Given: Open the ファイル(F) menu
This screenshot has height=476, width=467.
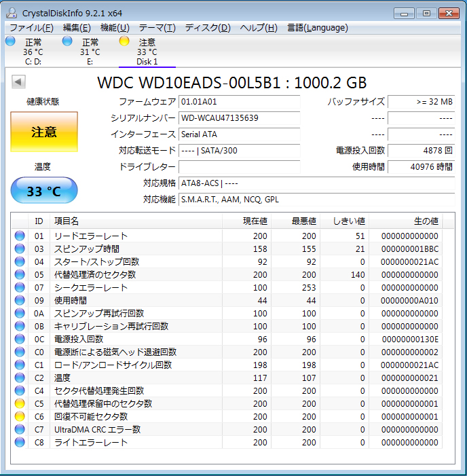Looking at the screenshot, I should click(31, 28).
